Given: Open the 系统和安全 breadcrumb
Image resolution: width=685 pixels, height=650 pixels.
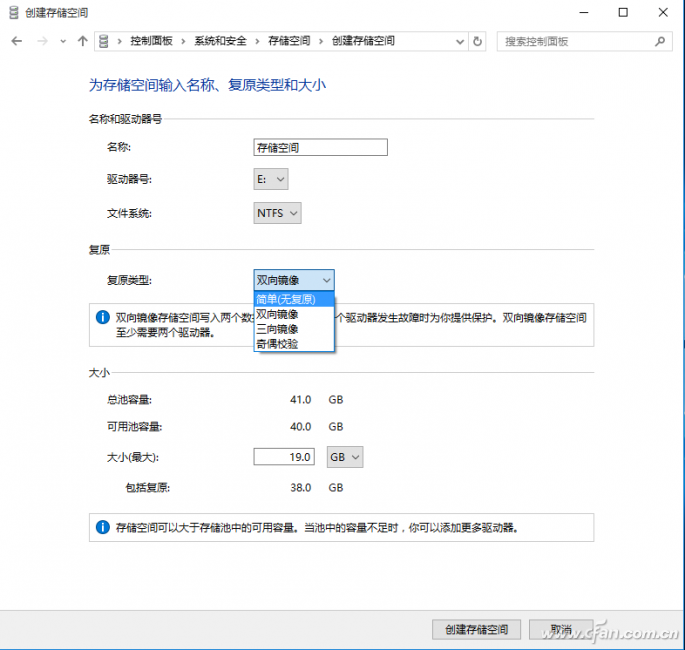Looking at the screenshot, I should [x=221, y=41].
